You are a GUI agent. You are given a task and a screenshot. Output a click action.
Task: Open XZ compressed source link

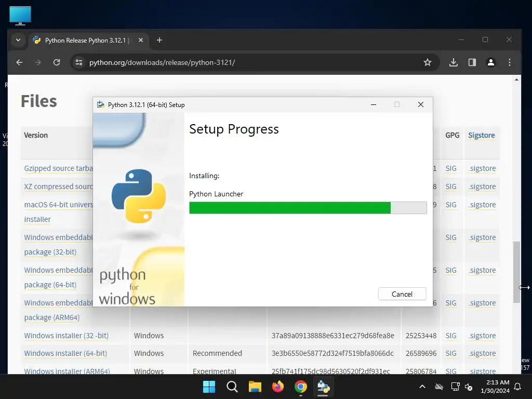pyautogui.click(x=58, y=187)
